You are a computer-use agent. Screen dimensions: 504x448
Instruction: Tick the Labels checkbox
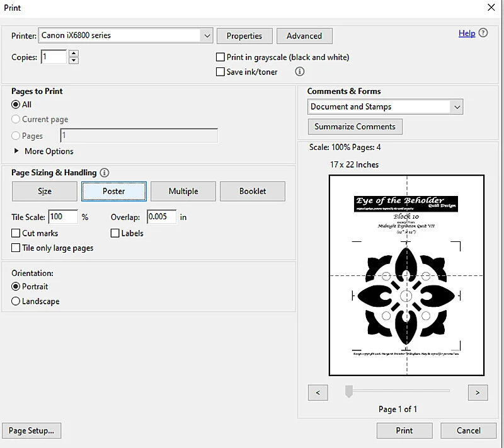[115, 233]
